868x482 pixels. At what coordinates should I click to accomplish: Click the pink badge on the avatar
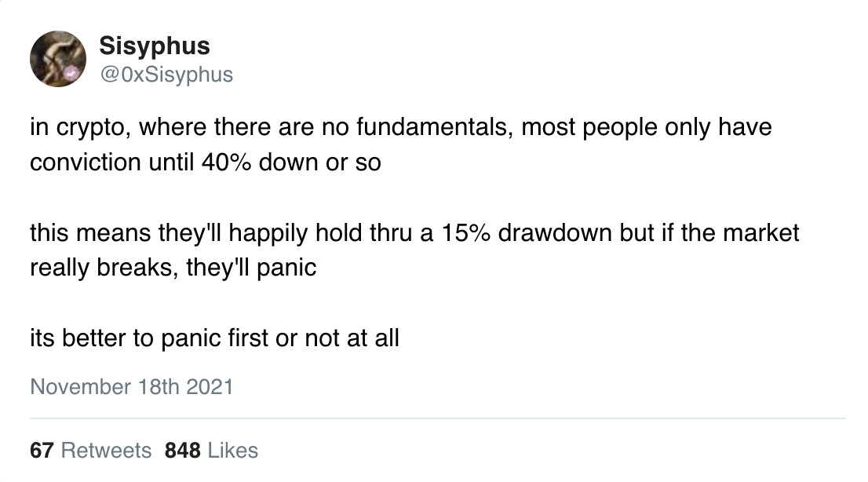[x=71, y=72]
